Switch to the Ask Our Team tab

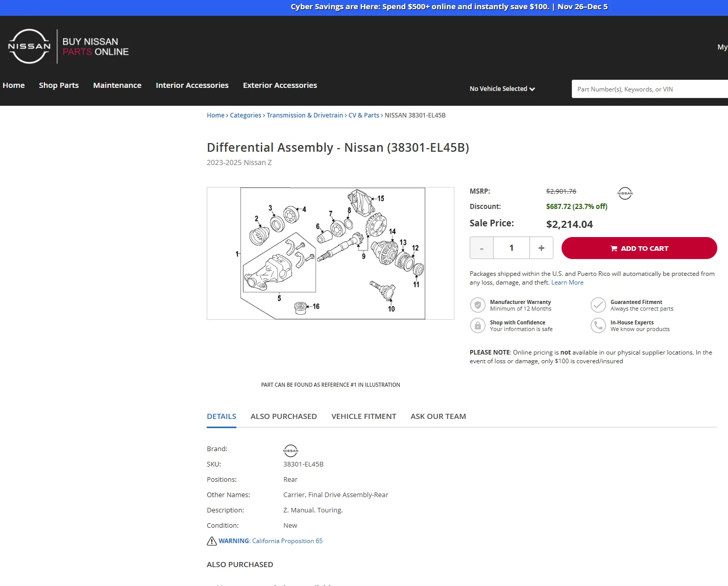coord(438,416)
